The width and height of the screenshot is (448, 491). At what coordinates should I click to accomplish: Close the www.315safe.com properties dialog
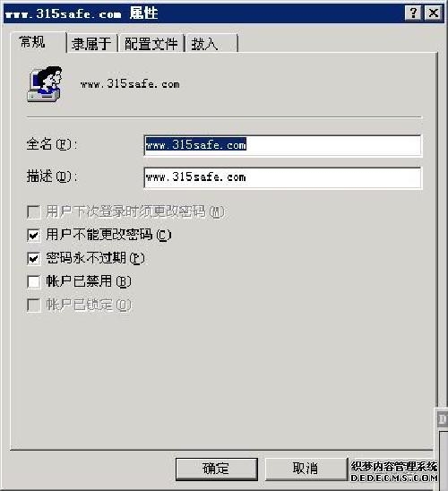tap(434, 13)
